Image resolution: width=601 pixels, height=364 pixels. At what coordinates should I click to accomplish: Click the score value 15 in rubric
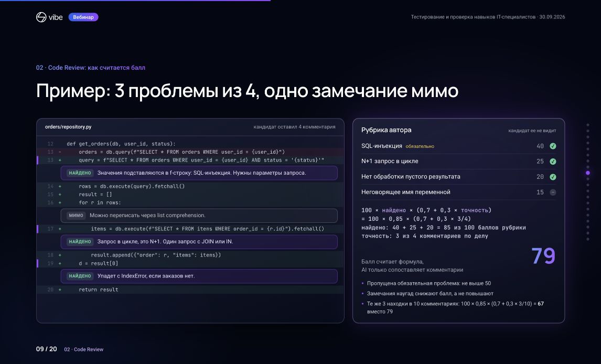(540, 192)
